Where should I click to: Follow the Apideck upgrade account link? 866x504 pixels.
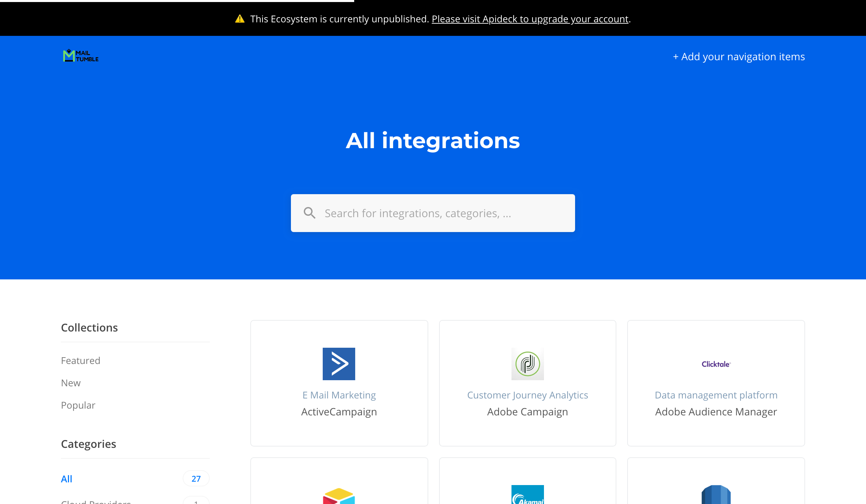tap(530, 19)
